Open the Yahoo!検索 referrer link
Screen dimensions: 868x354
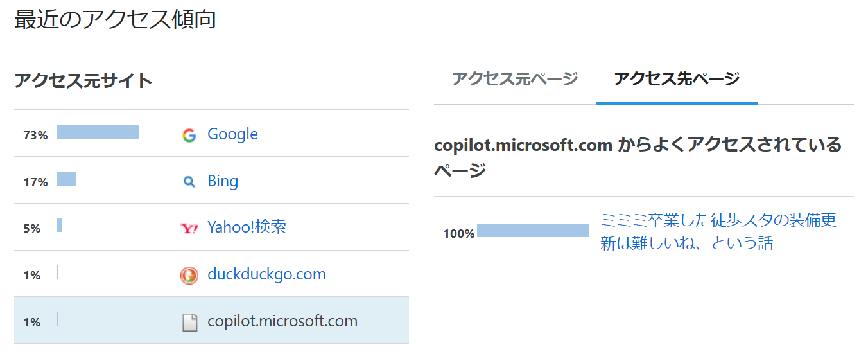click(247, 227)
